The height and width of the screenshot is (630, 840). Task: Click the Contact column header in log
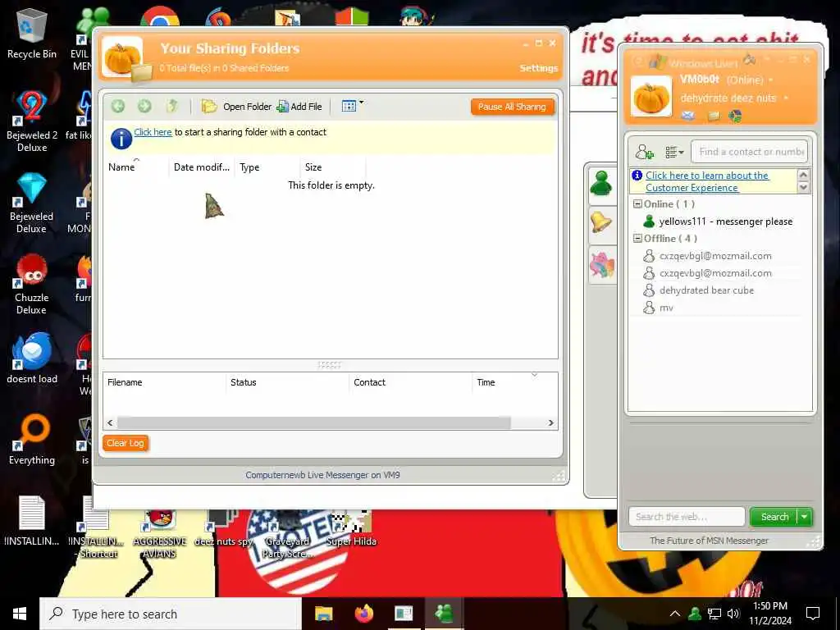pos(410,382)
